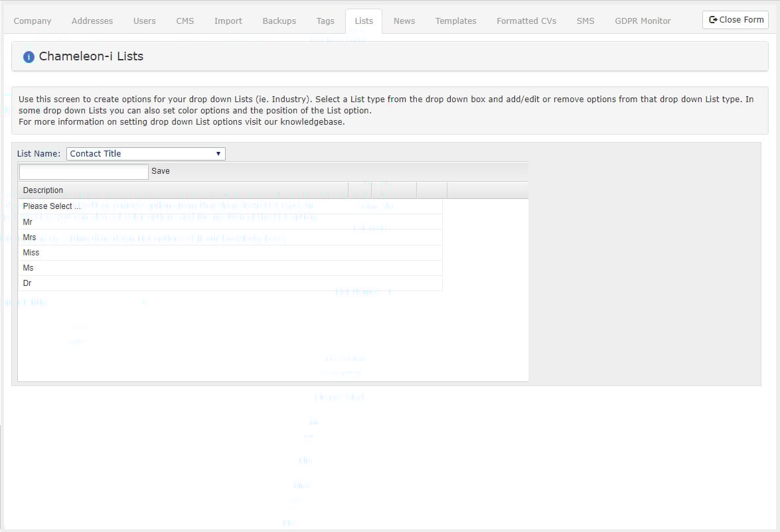Click the exit icon inside the Close Form button
This screenshot has width=780, height=532.
tap(714, 20)
